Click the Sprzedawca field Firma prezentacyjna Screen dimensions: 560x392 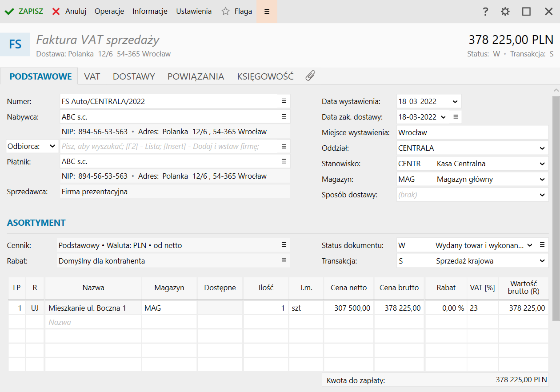(x=175, y=192)
